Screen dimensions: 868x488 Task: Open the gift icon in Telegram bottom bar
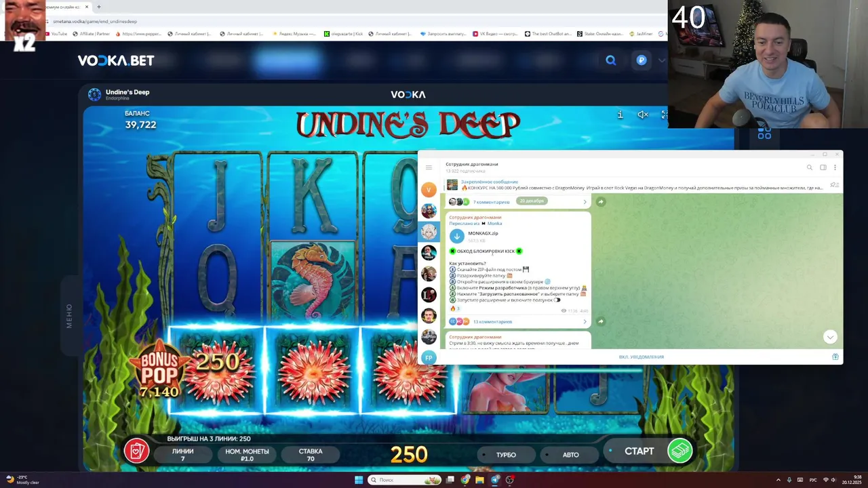[x=835, y=357]
